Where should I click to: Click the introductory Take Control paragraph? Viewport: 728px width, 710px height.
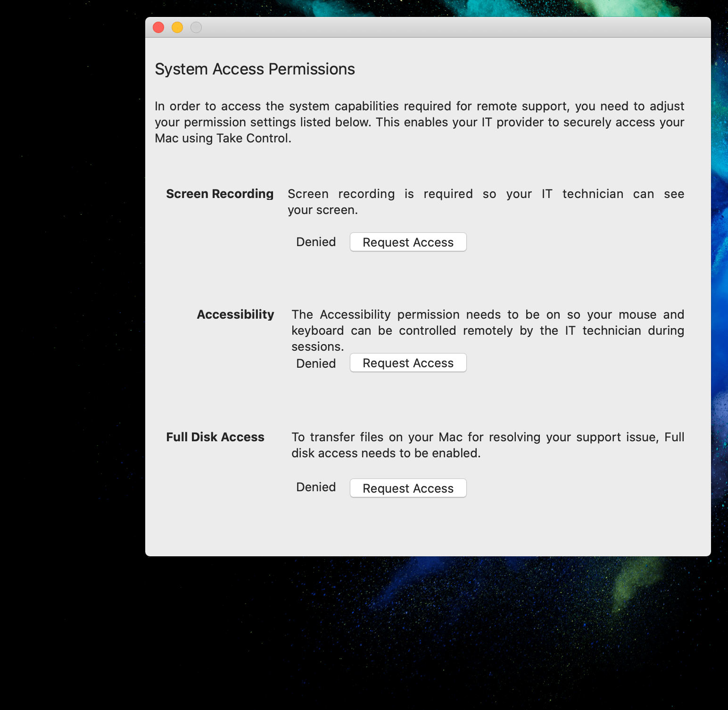[x=420, y=122]
